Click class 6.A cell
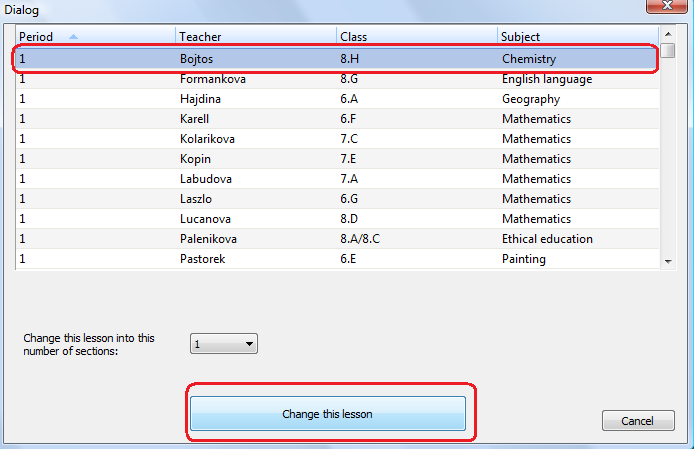This screenshot has height=449, width=694. [349, 99]
